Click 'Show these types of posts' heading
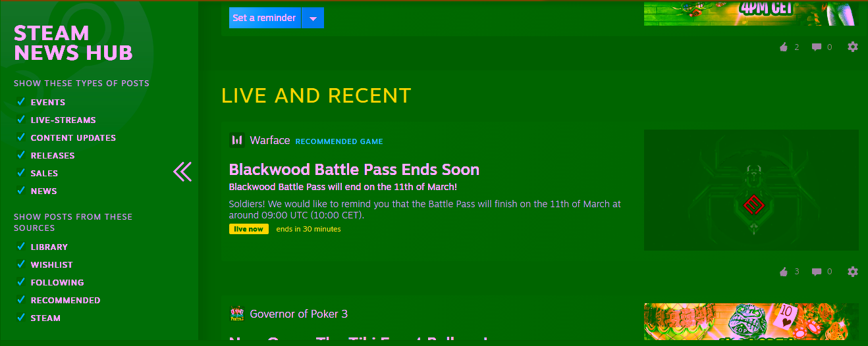 [82, 84]
